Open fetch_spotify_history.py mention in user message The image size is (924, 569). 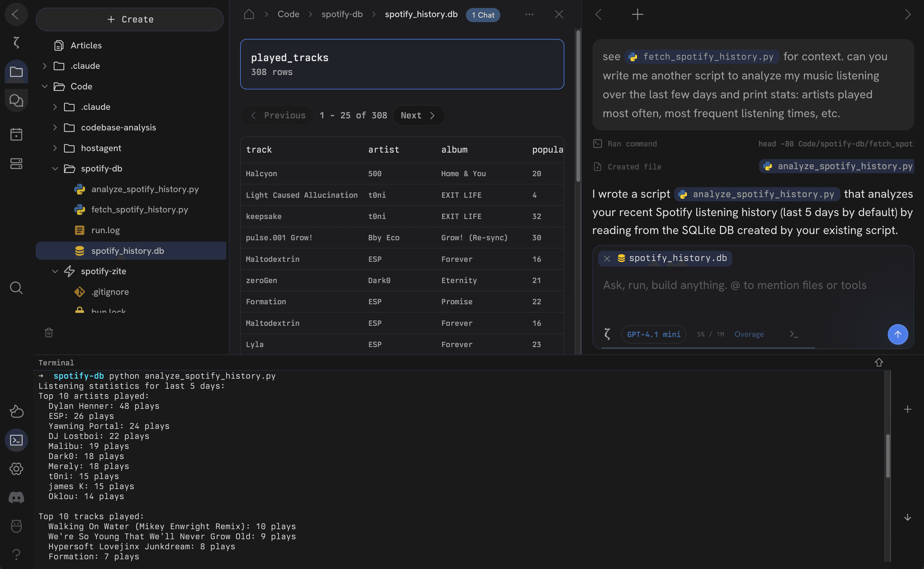(702, 56)
